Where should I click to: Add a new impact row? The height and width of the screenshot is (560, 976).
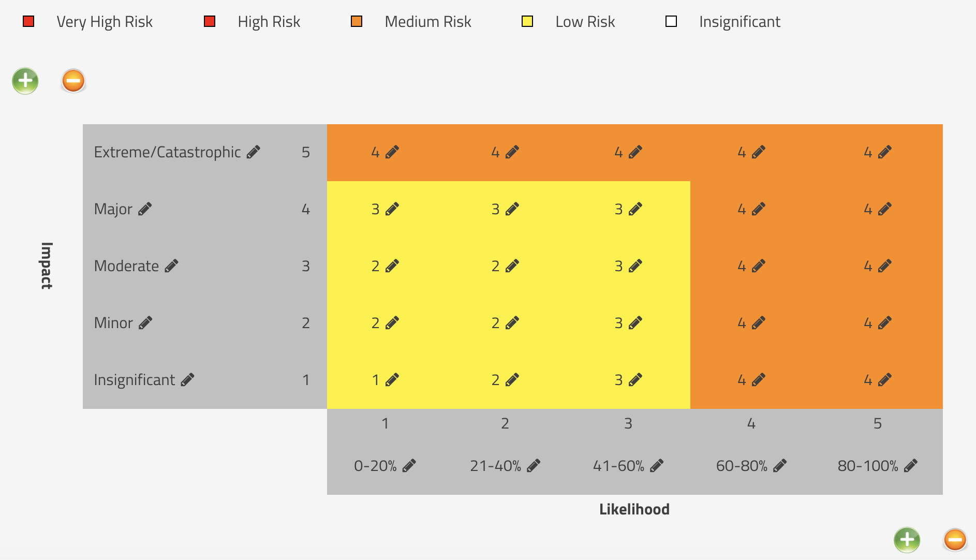(x=25, y=81)
